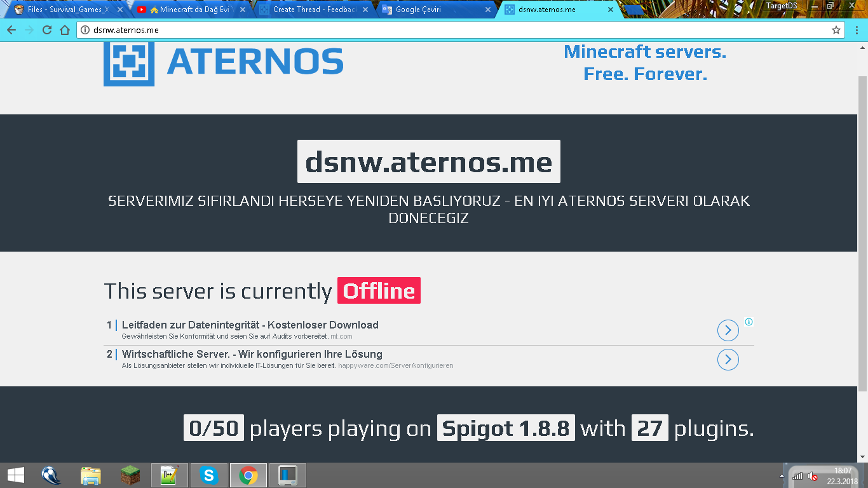
Task: Open the browser home page
Action: (65, 30)
